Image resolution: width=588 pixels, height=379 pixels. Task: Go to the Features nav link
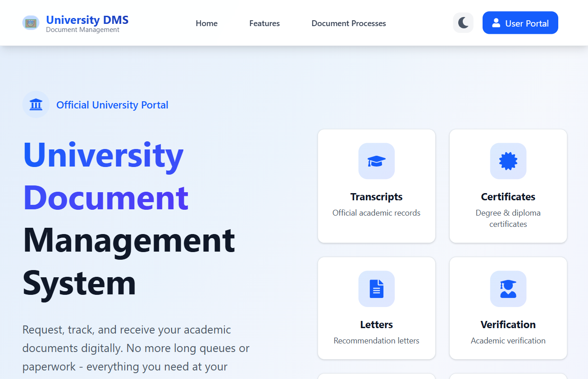coord(264,23)
